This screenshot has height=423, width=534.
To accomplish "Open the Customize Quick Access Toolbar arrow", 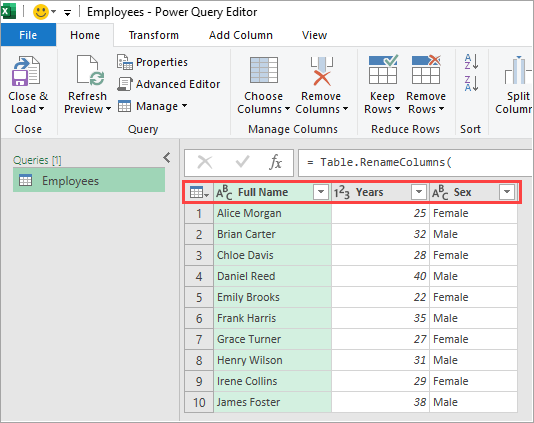I will [x=67, y=13].
